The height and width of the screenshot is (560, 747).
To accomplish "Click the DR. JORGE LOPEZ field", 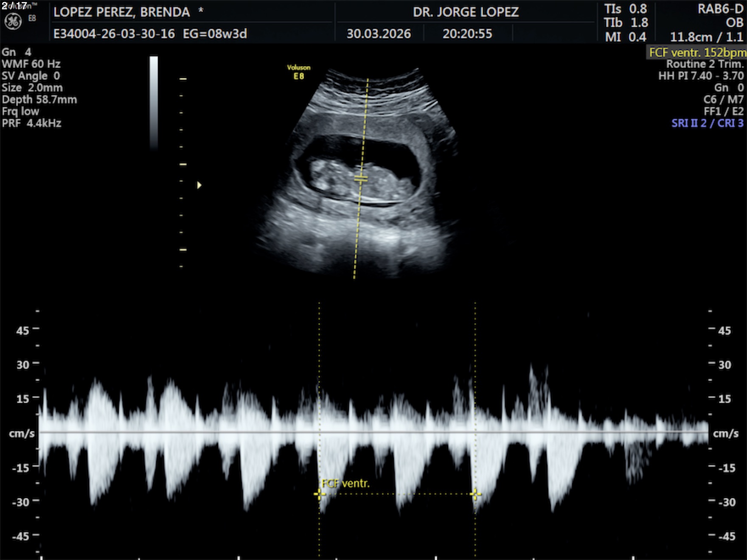I will [466, 12].
